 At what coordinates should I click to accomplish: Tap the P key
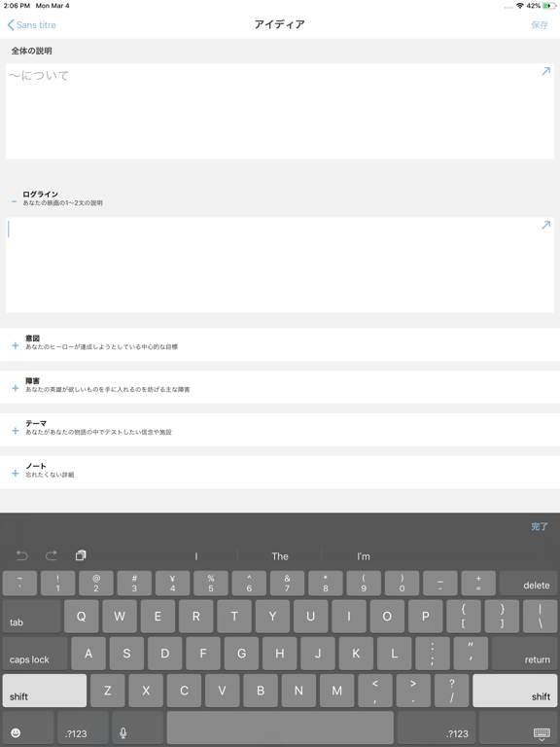click(425, 616)
